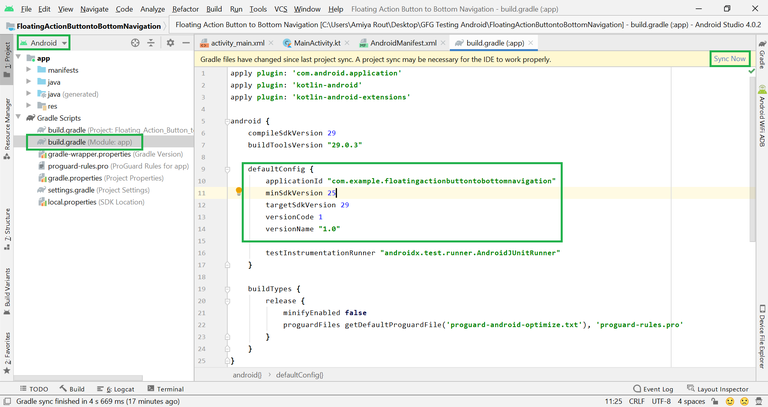Open the TODO tool window

[34, 389]
